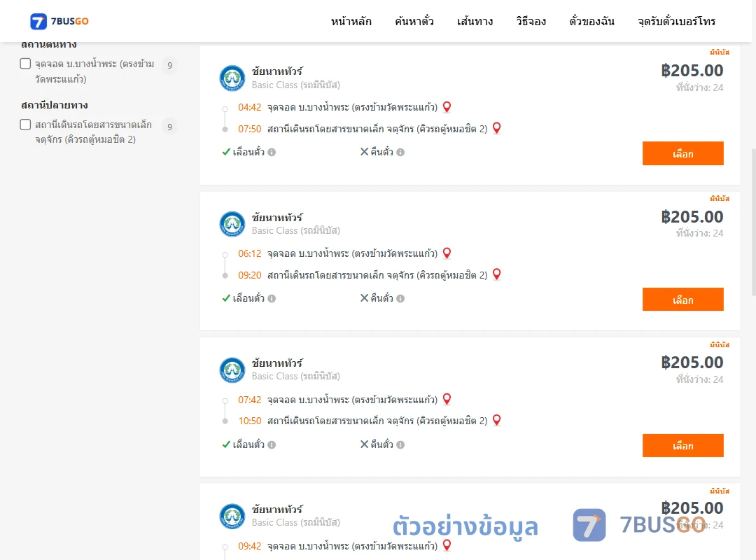The height and width of the screenshot is (560, 756).
Task: Click the page vertical scrollbar thumb
Action: (754, 222)
